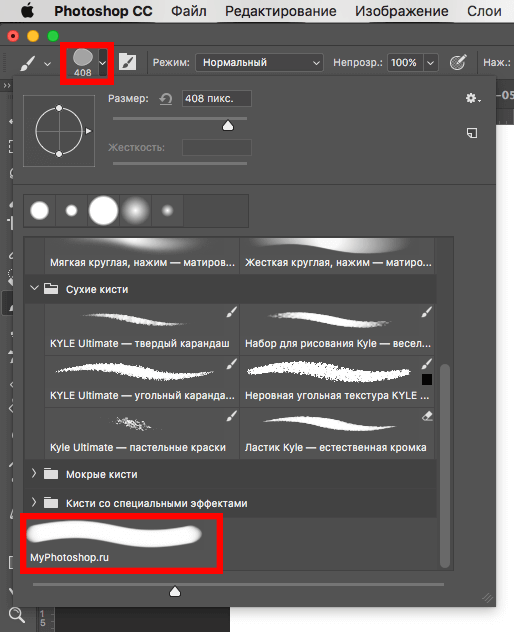
Task: Click the brush tool icon in options bar
Action: pos(27,63)
